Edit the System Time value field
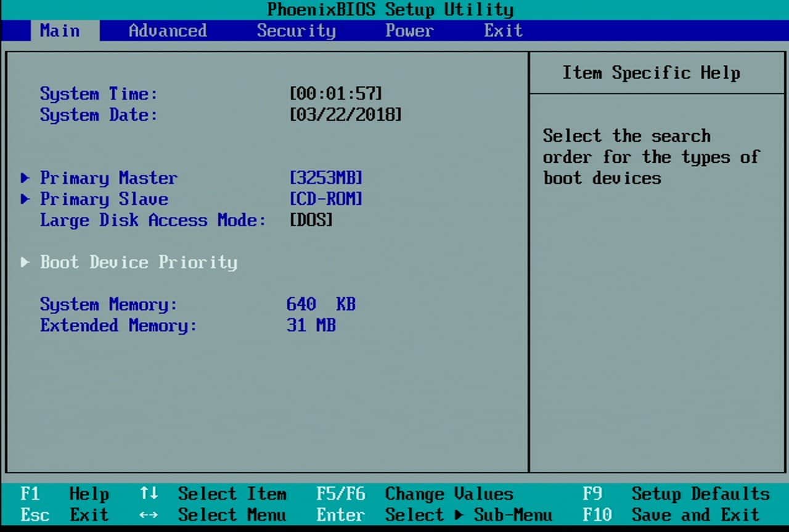Image resolution: width=789 pixels, height=532 pixels. click(336, 94)
